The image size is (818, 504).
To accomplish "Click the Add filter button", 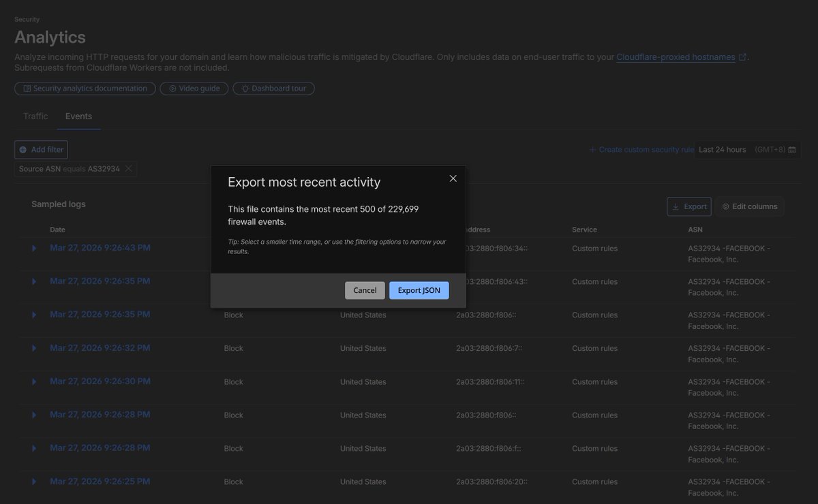I will (41, 149).
